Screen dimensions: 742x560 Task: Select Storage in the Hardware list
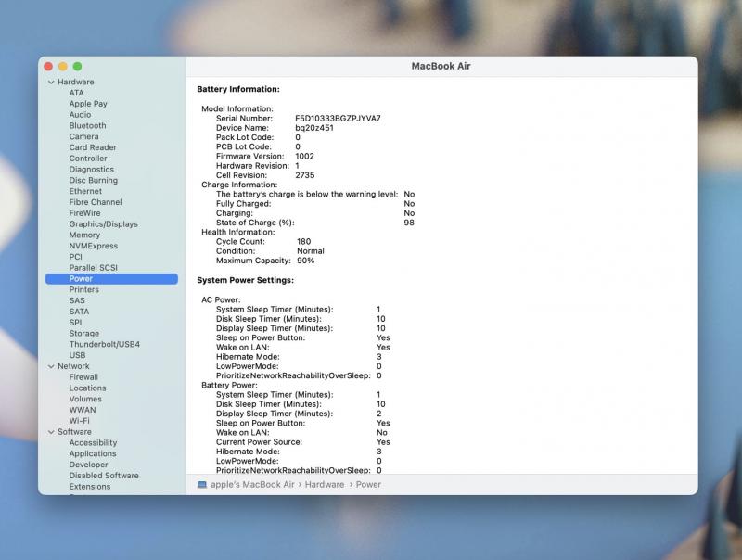click(83, 334)
